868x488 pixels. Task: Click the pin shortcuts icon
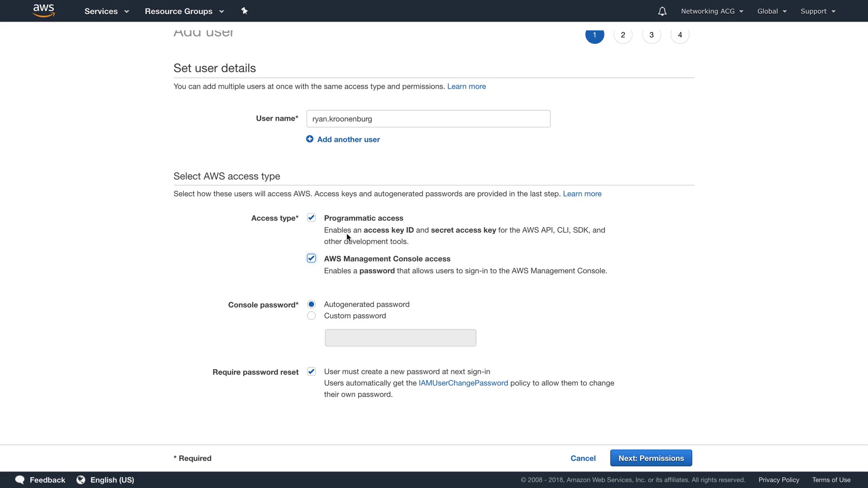(245, 11)
